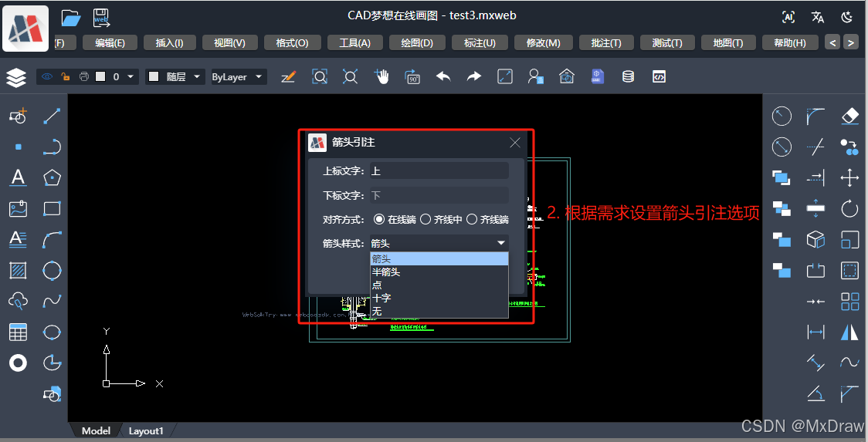Image resolution: width=868 pixels, height=442 pixels.
Task: Save drawing to web icon
Action: pyautogui.click(x=101, y=18)
